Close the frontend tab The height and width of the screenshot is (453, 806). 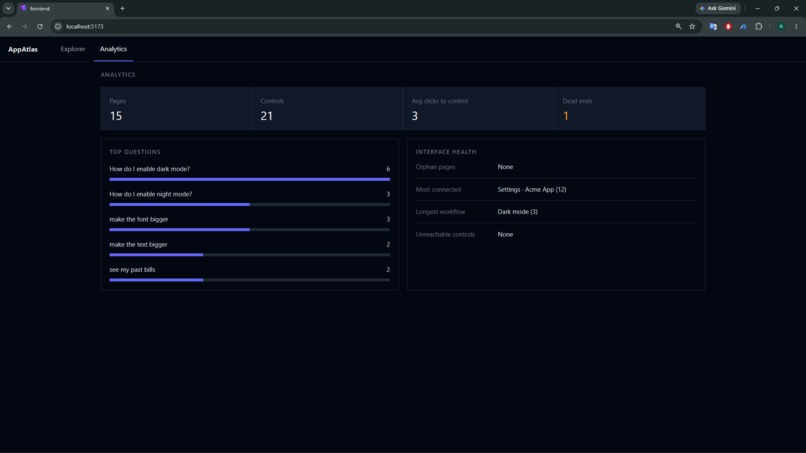tap(107, 8)
